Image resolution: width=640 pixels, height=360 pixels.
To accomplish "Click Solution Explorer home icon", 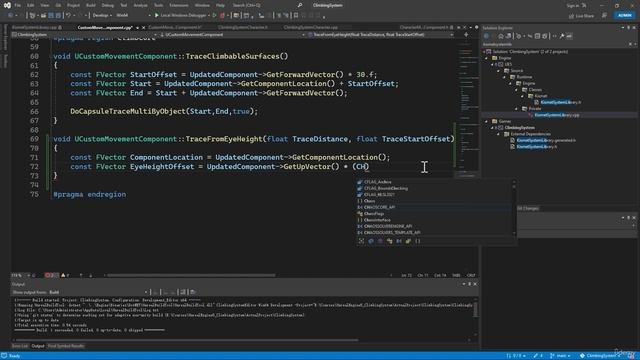I will (501, 36).
